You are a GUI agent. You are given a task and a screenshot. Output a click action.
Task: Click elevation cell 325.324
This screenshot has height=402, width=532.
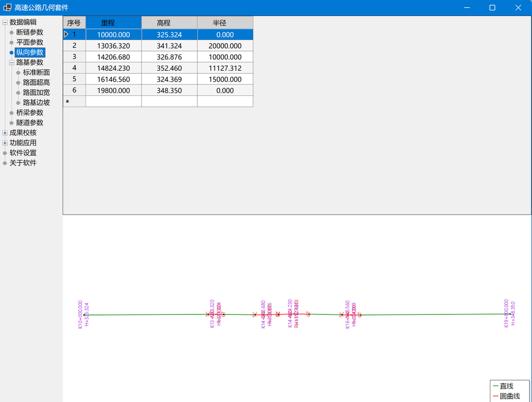click(x=169, y=35)
